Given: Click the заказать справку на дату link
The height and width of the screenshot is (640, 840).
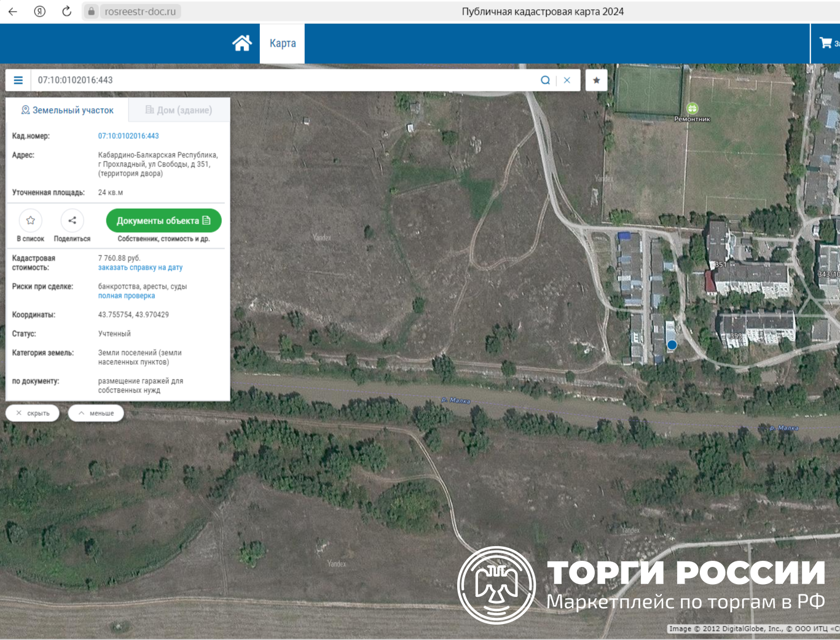Looking at the screenshot, I should tap(140, 268).
